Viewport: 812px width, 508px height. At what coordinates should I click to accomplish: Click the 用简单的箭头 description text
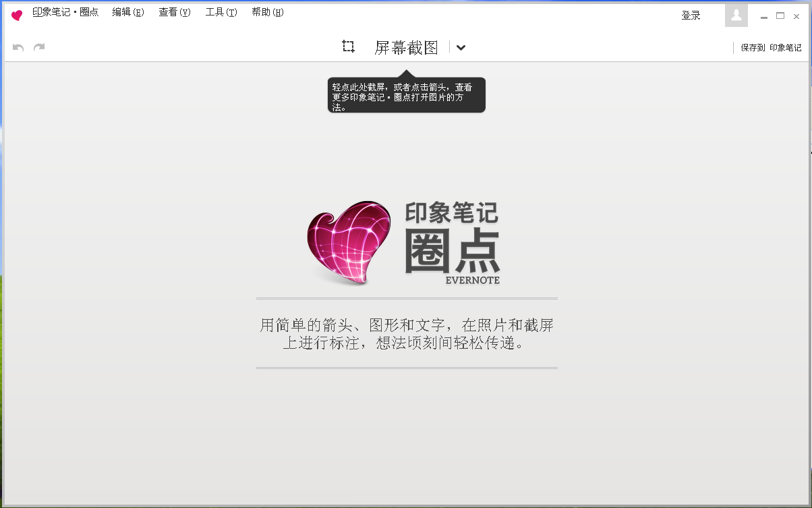407,334
